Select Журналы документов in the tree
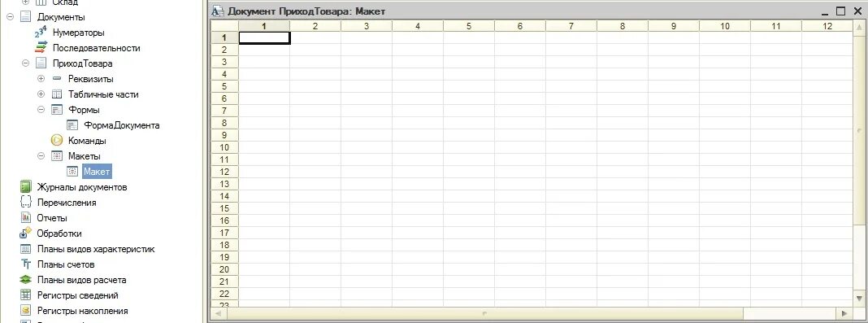 pyautogui.click(x=82, y=187)
